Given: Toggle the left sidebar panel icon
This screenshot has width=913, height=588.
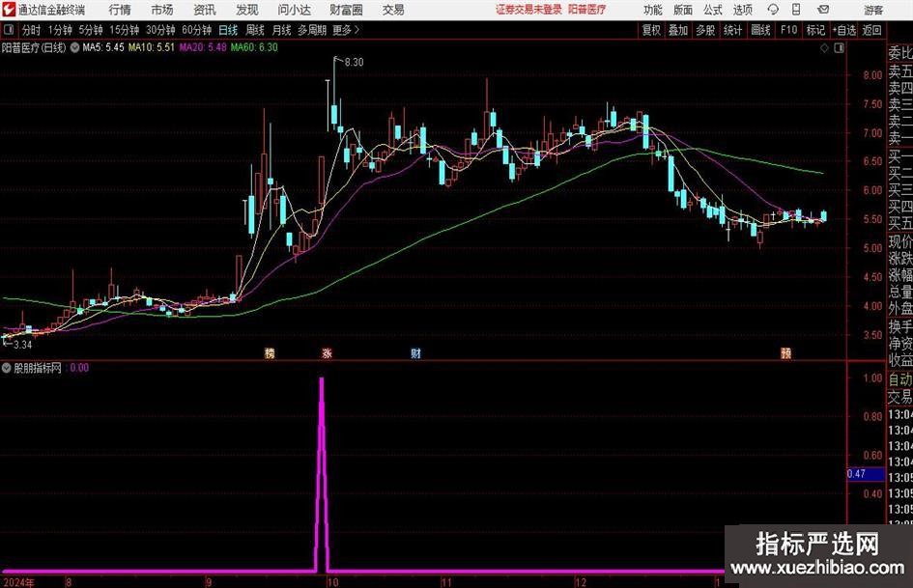Looking at the screenshot, I should [8, 30].
